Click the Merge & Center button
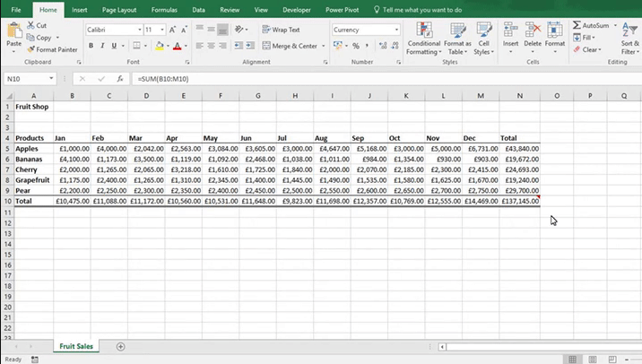642x364 pixels. pos(291,46)
